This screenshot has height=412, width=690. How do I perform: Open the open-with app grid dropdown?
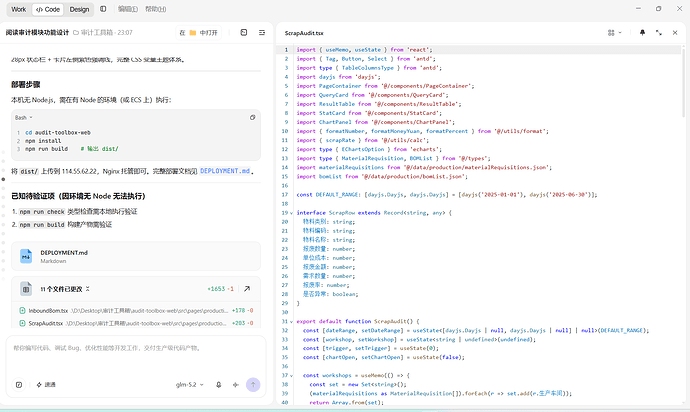point(614,33)
